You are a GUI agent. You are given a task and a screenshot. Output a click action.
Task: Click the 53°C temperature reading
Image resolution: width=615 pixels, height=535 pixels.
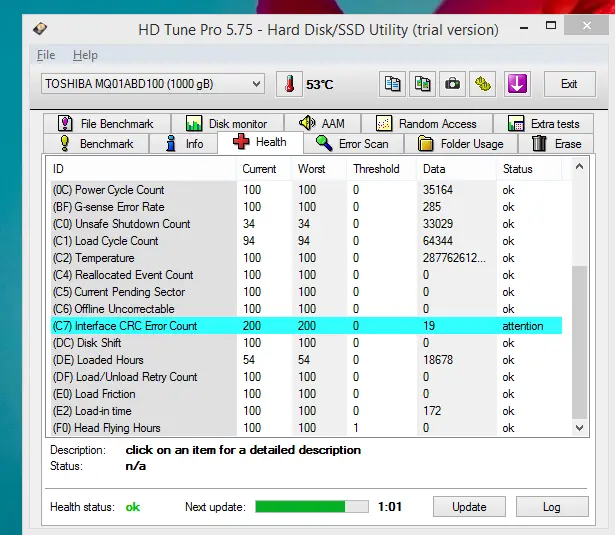coord(319,84)
